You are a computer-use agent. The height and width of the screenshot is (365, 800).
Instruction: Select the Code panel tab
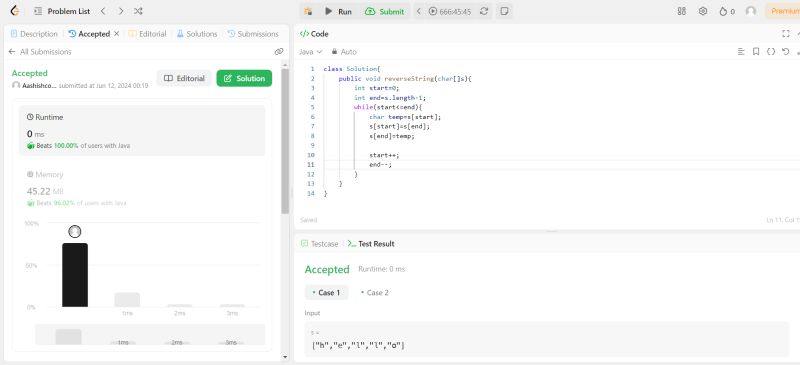pos(314,34)
